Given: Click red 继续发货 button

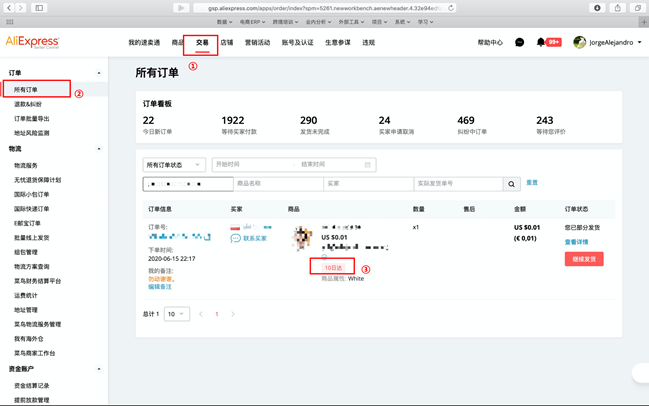Looking at the screenshot, I should click(x=584, y=259).
